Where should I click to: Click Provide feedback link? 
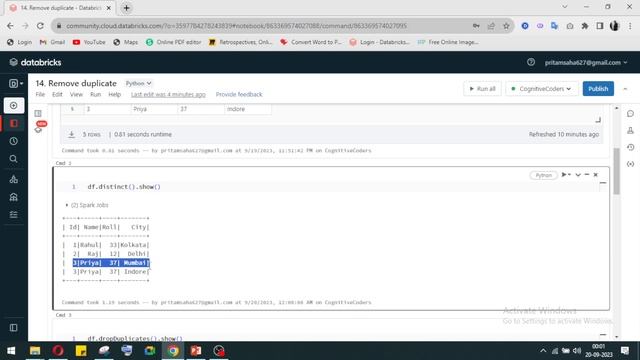tap(239, 94)
